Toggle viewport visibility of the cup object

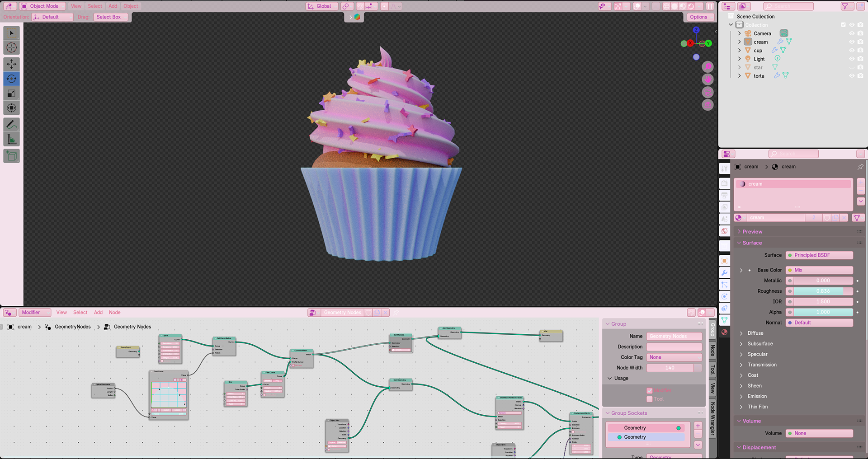(852, 51)
